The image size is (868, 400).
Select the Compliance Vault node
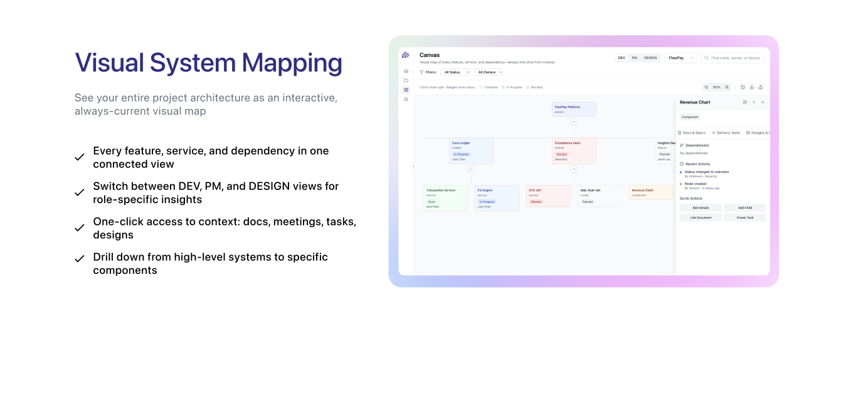coord(574,151)
